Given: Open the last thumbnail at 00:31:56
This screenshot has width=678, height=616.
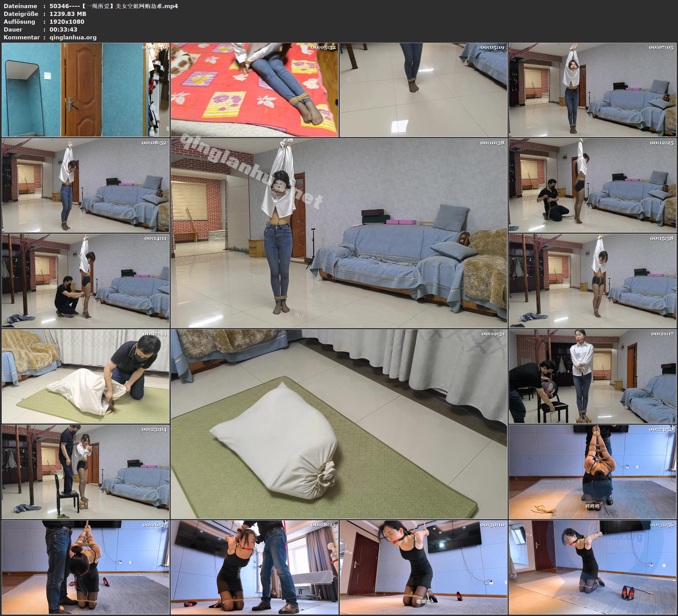Looking at the screenshot, I should (x=592, y=567).
